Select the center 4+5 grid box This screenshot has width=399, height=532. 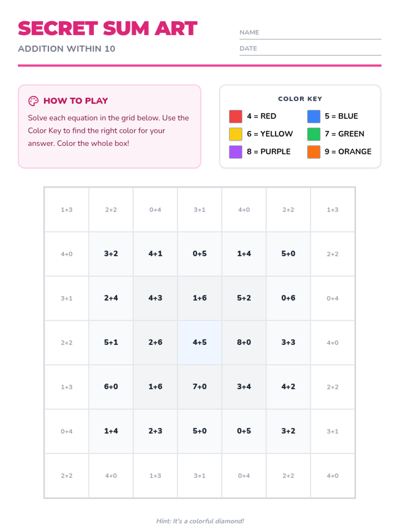tap(199, 342)
